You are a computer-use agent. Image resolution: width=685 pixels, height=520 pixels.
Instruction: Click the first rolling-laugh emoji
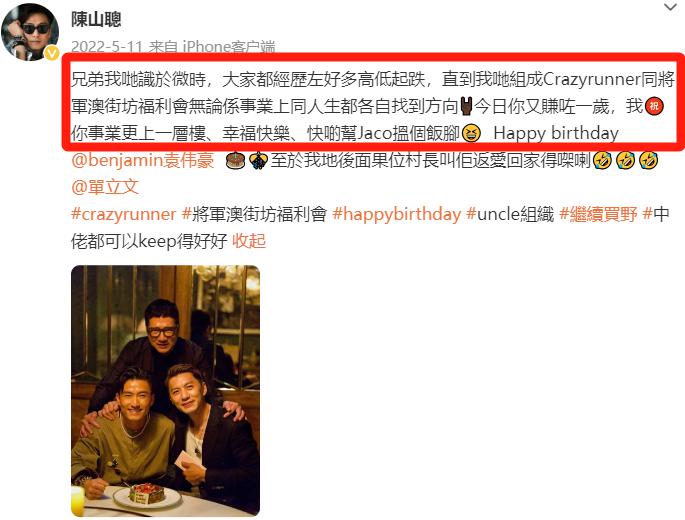tap(602, 161)
